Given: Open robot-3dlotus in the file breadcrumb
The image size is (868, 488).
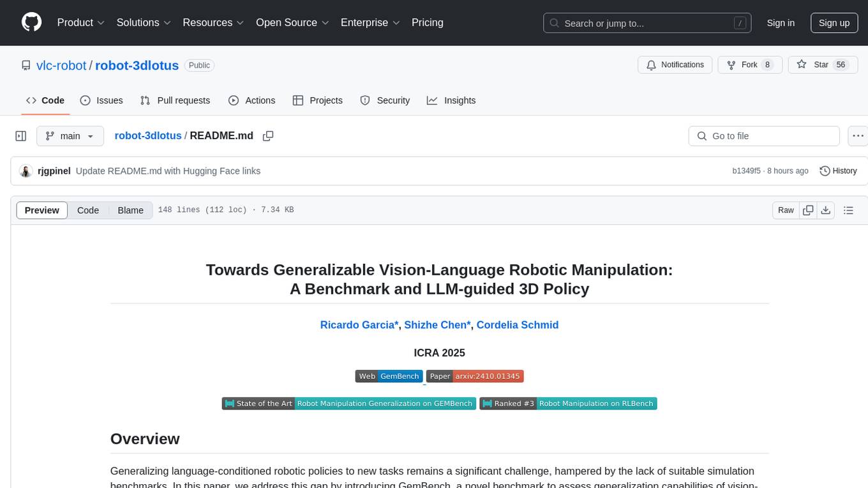Looking at the screenshot, I should point(148,136).
